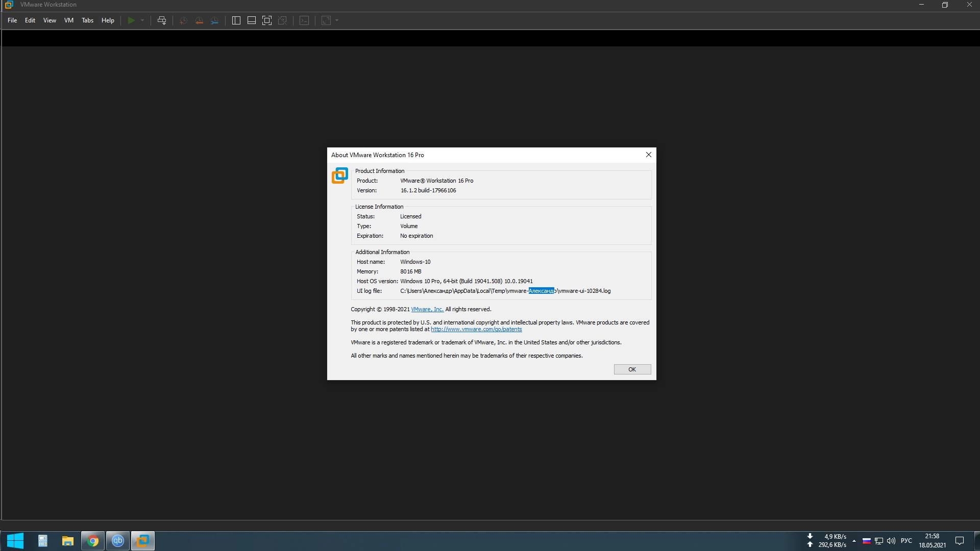Image resolution: width=980 pixels, height=551 pixels.
Task: Open the View menu
Action: tap(50, 20)
